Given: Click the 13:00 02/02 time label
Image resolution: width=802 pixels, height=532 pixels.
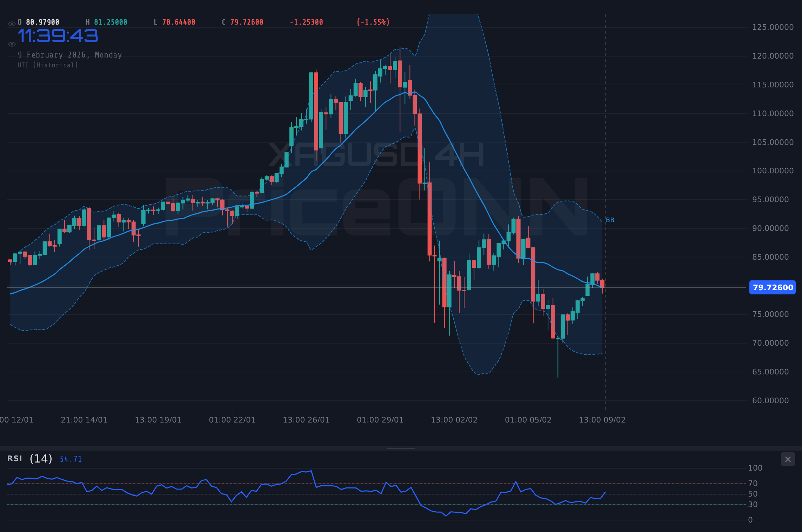Looking at the screenshot, I should click(x=454, y=420).
